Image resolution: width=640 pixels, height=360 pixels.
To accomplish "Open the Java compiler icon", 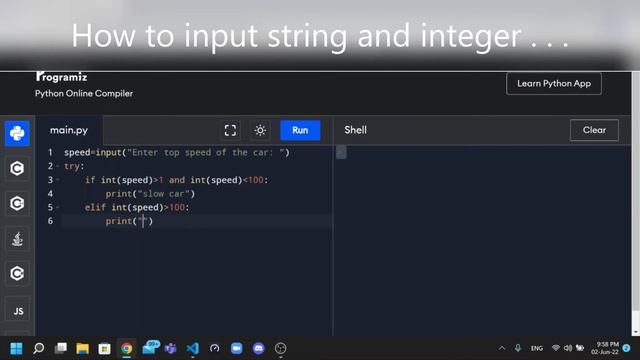I will tap(17, 238).
